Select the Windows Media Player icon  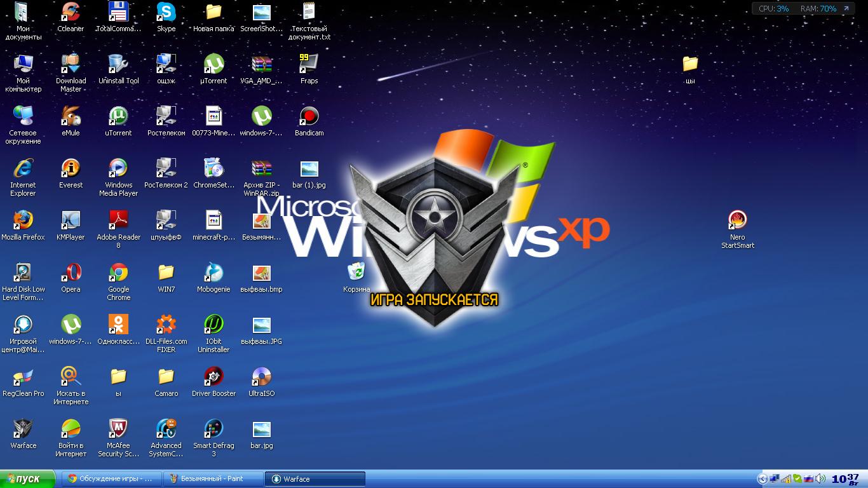click(118, 177)
